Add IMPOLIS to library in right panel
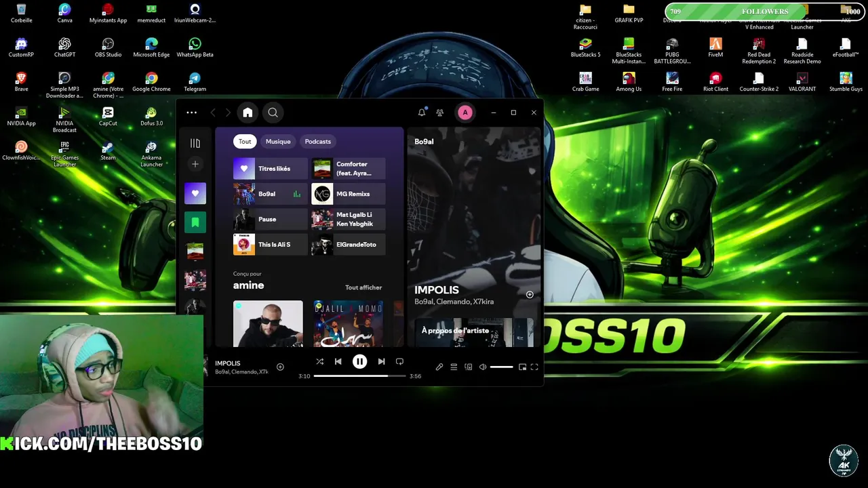 (530, 295)
